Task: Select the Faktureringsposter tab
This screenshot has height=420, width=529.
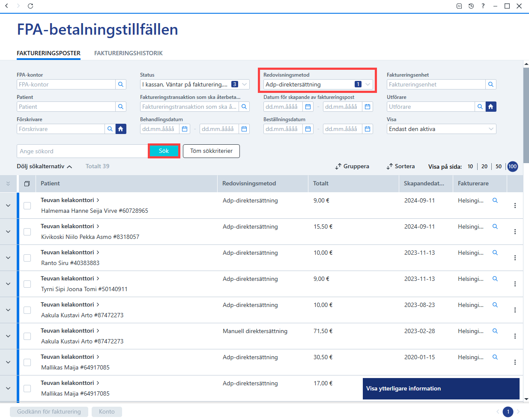Action: click(x=48, y=53)
